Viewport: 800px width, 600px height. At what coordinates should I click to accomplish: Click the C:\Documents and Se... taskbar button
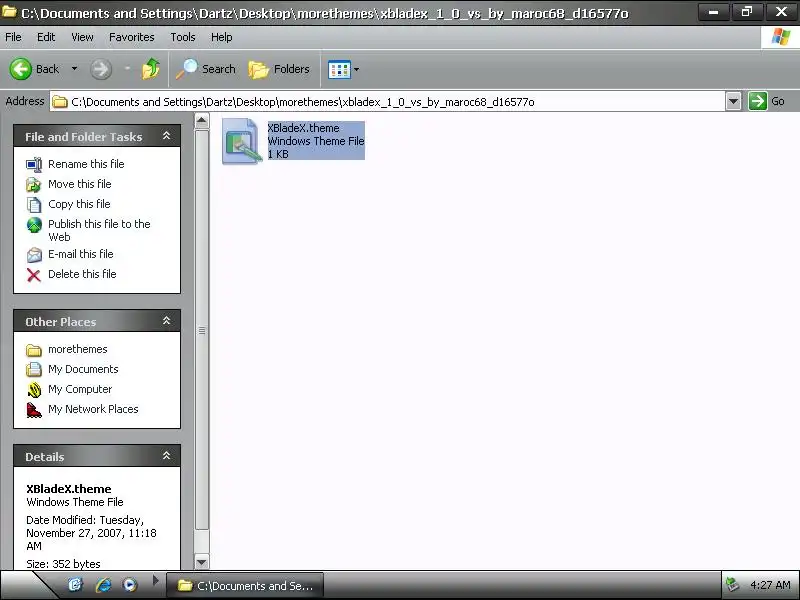245,586
